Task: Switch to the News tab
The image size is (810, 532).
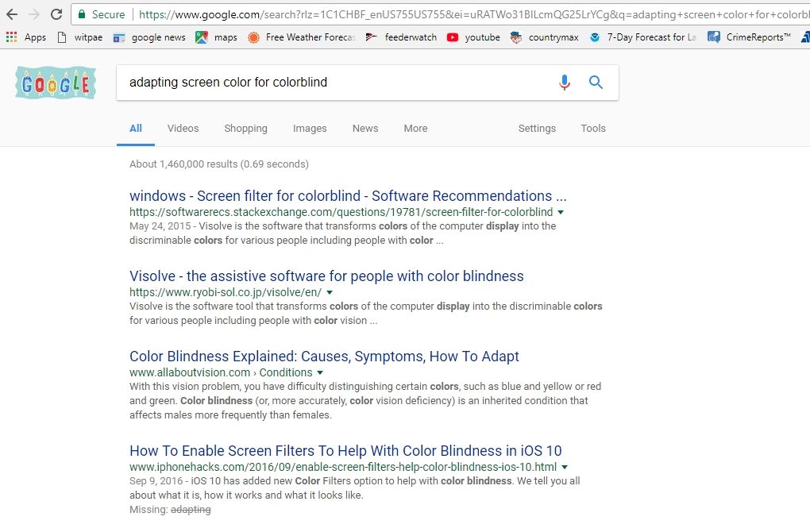Action: [x=365, y=128]
